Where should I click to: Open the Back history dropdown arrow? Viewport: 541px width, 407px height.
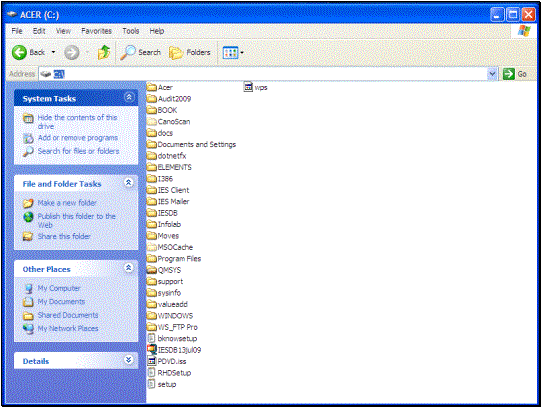53,52
